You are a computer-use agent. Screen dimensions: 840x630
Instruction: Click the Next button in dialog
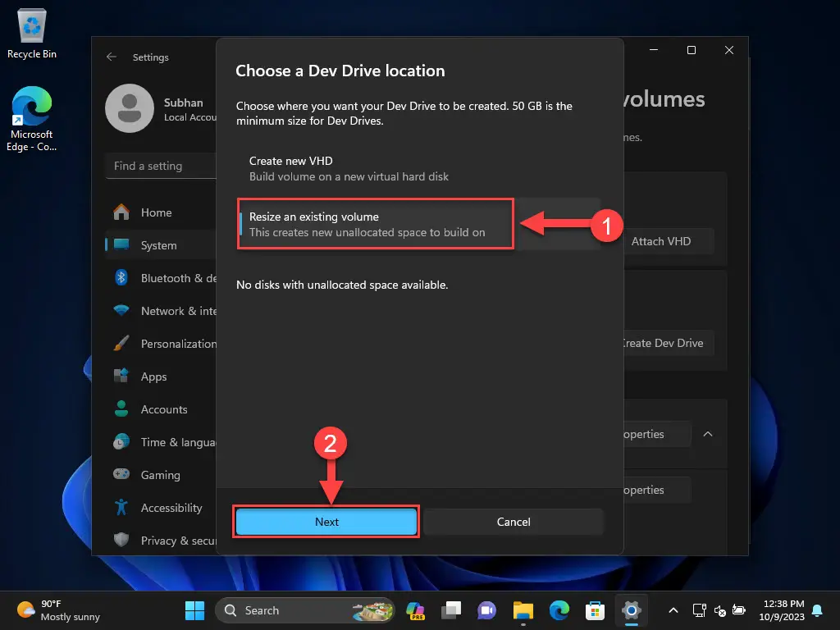(x=326, y=522)
